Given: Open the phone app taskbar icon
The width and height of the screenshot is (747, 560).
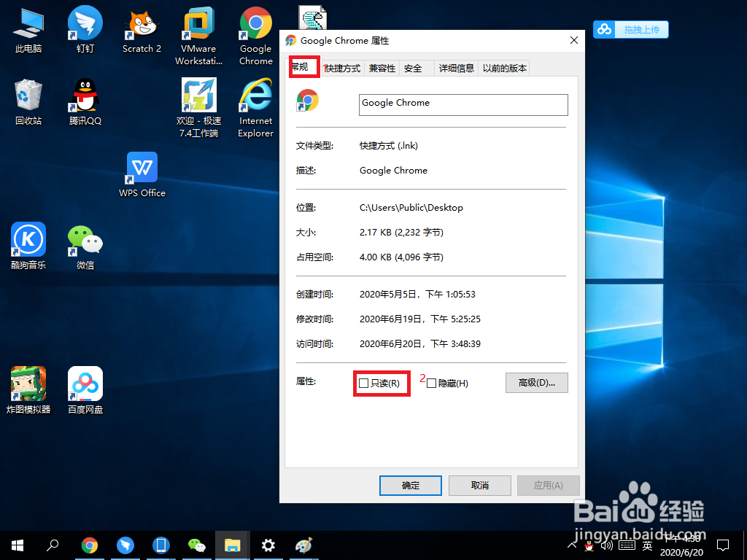Looking at the screenshot, I should click(161, 545).
